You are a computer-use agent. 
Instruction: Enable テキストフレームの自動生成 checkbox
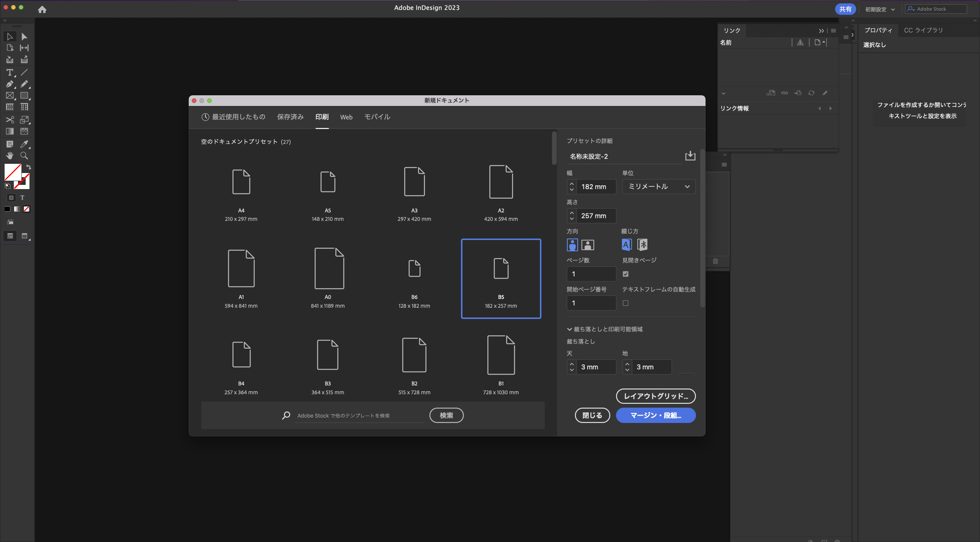626,303
